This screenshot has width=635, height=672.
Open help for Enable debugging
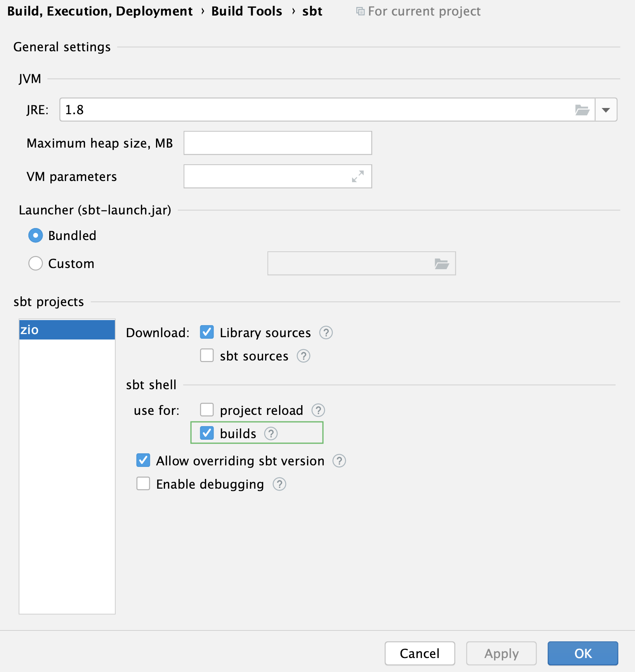[x=279, y=484]
